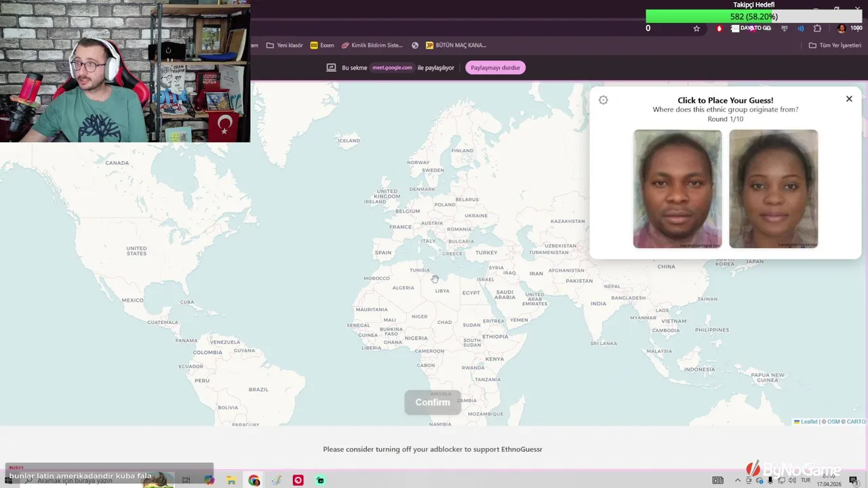Click the Colombia map label
This screenshot has height=488, width=868.
(x=208, y=352)
